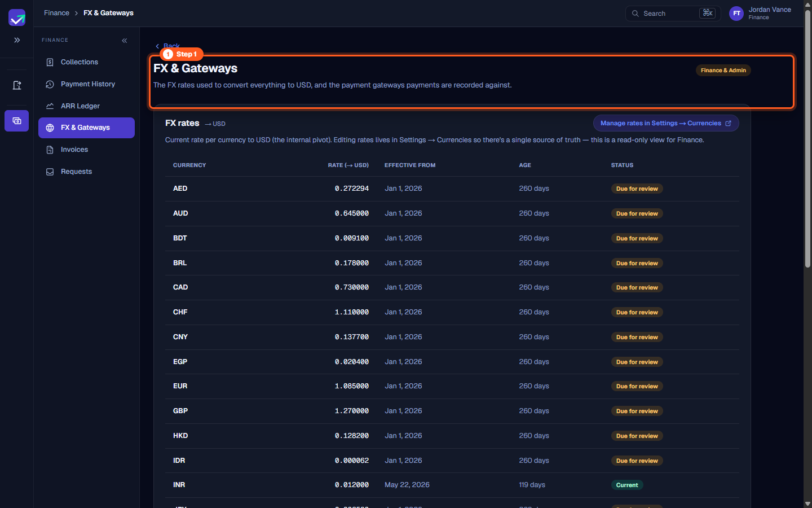Click the IDR rate 0.000062
The height and width of the screenshot is (508, 812).
[x=352, y=461]
